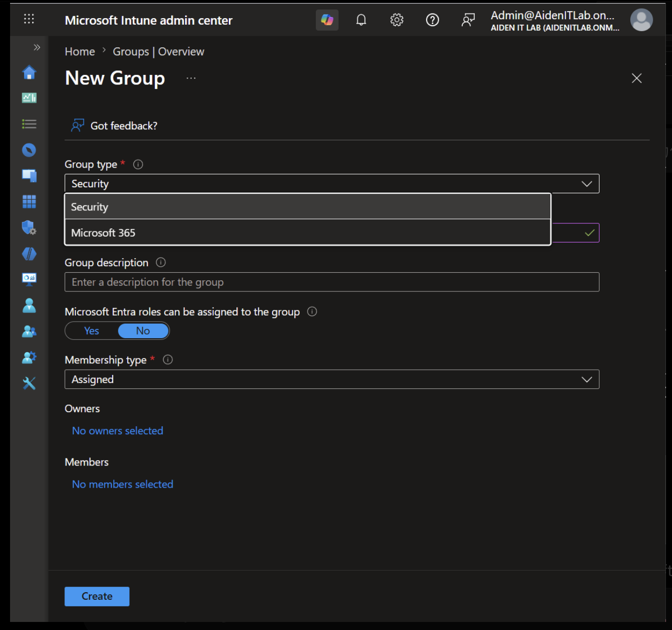Open Devices in the sidebar
Viewport: 672px width, 630px height.
(x=29, y=176)
